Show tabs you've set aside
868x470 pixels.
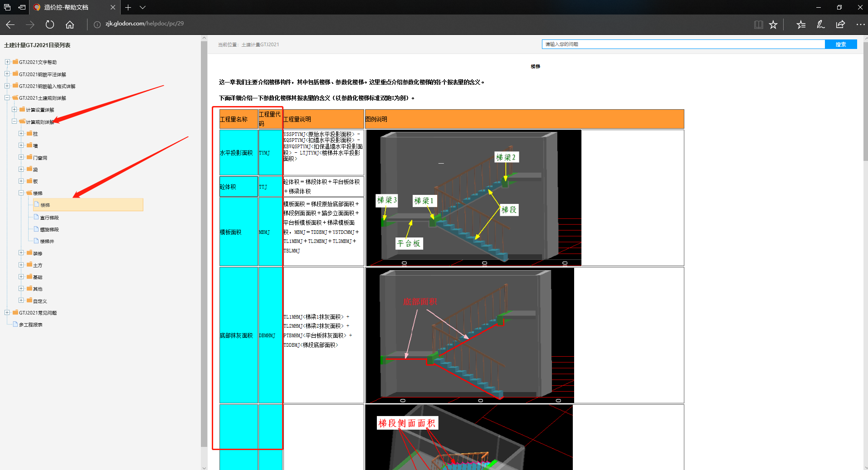pos(7,7)
